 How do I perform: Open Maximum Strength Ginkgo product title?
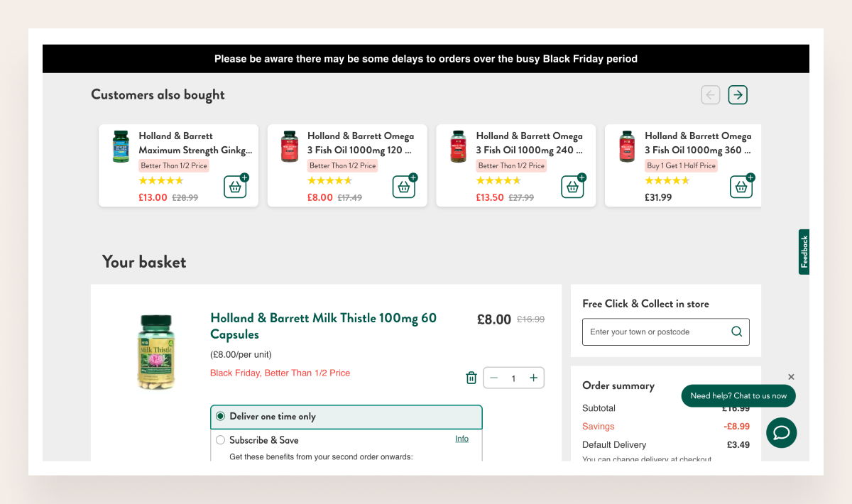click(x=195, y=143)
